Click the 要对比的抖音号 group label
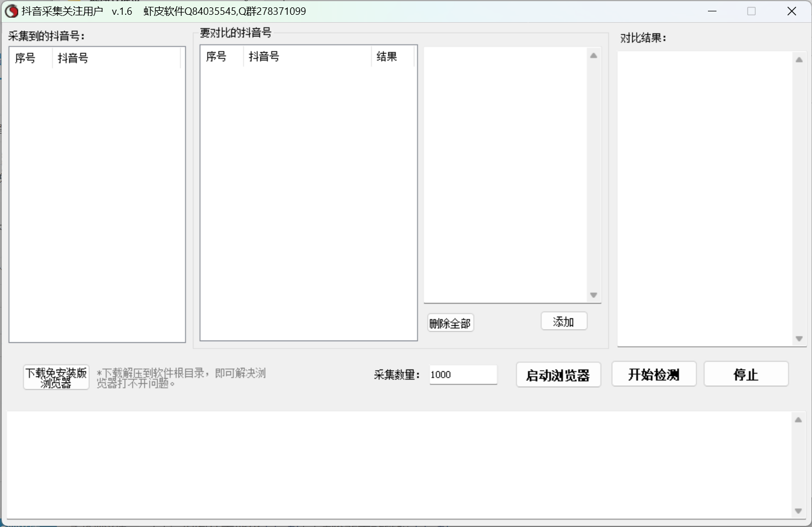The width and height of the screenshot is (812, 527). click(235, 32)
